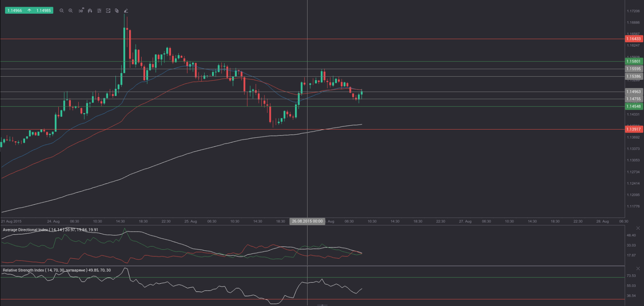Click the green 1.14966 price quote button
Image resolution: width=644 pixels, height=306 pixels.
[15, 11]
